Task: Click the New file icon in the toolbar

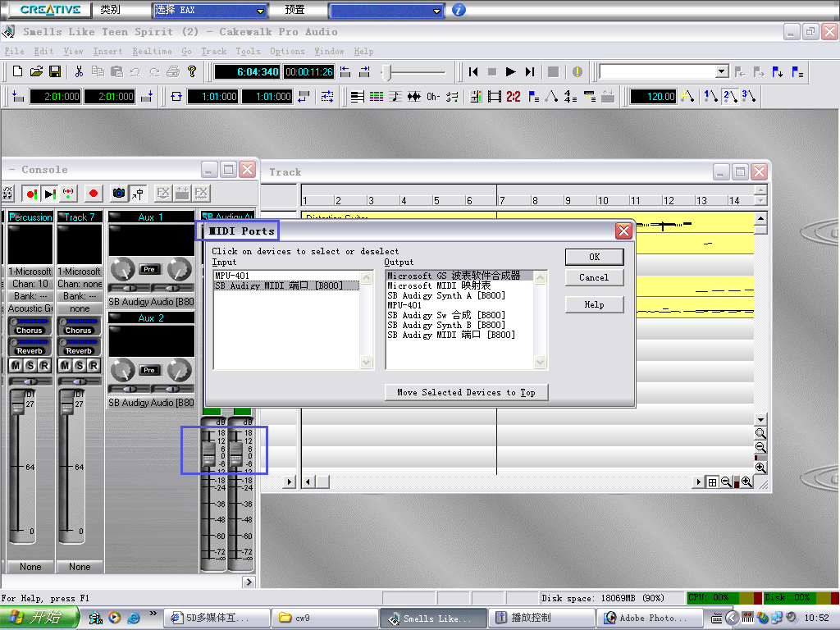Action: click(17, 71)
